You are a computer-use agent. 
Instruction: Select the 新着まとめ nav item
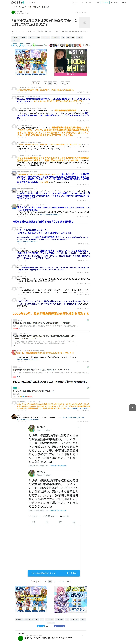pos(46,7)
